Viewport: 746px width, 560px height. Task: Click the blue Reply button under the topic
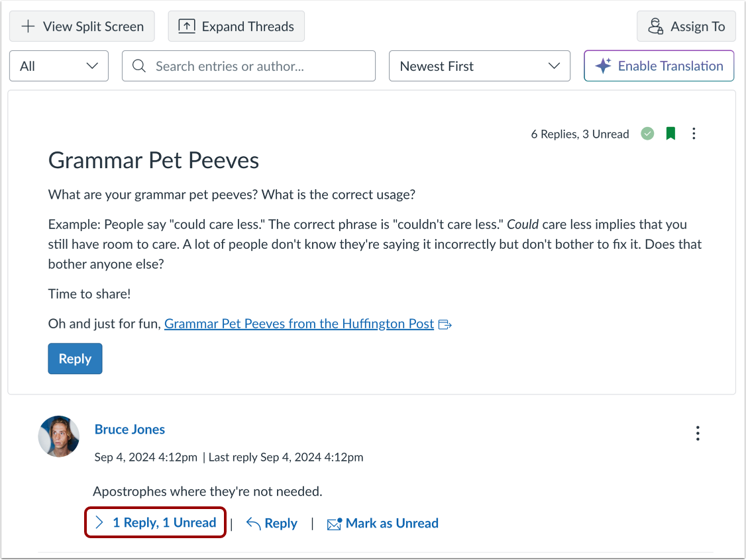tap(75, 358)
